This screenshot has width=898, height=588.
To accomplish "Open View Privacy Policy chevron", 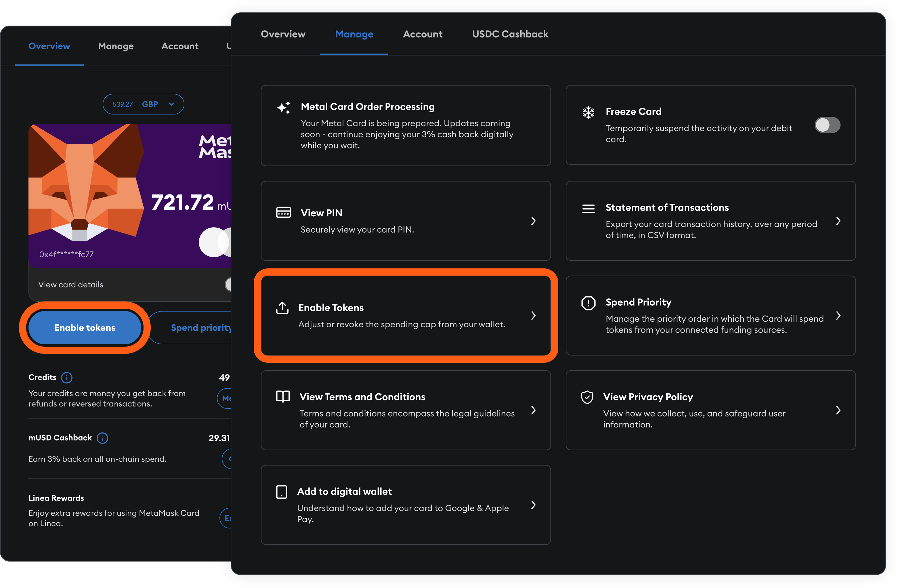I will (838, 410).
